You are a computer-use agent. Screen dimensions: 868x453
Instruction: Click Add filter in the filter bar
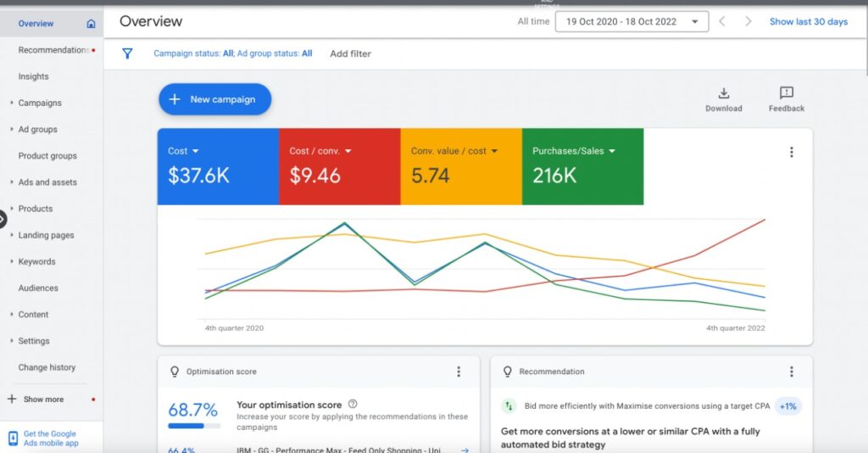[x=350, y=53]
